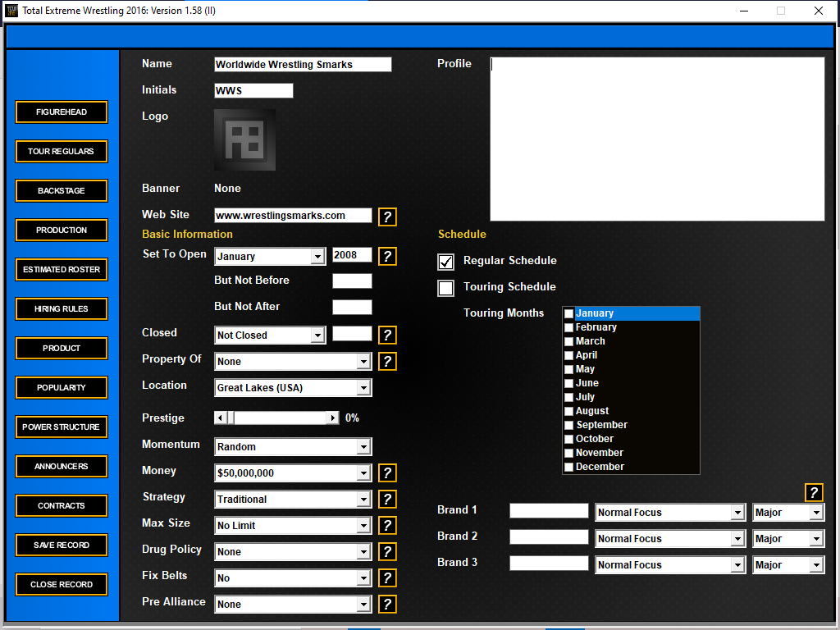Show help for the Fix Belts option
The height and width of the screenshot is (630, 840).
click(387, 578)
